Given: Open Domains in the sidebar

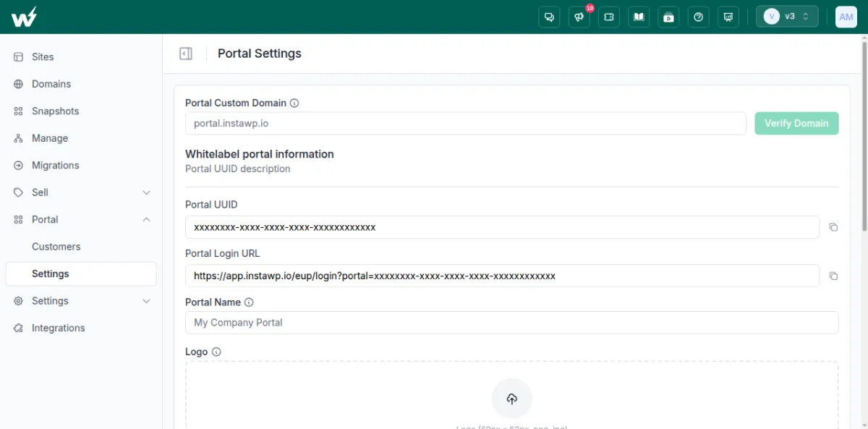Looking at the screenshot, I should [51, 84].
